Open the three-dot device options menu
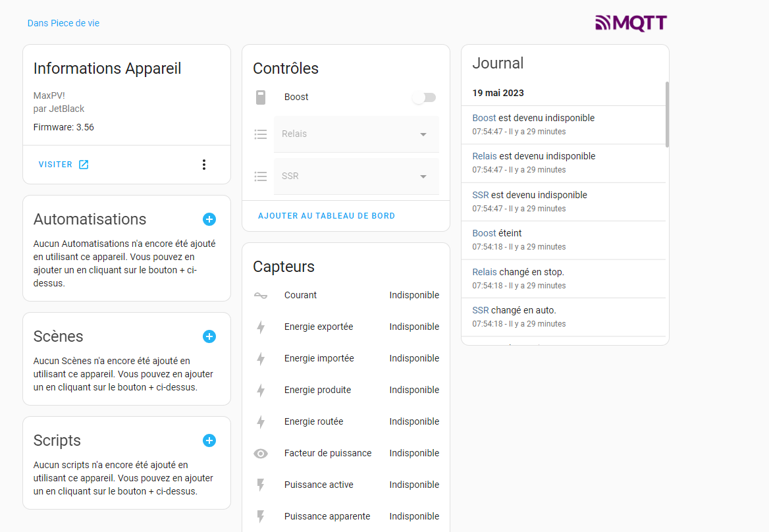Viewport: 769px width, 532px height. tap(204, 165)
